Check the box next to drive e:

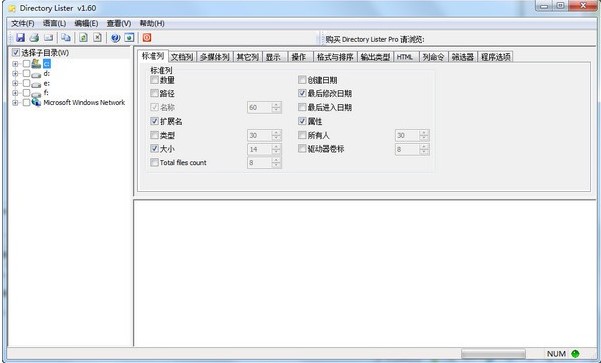(26, 83)
